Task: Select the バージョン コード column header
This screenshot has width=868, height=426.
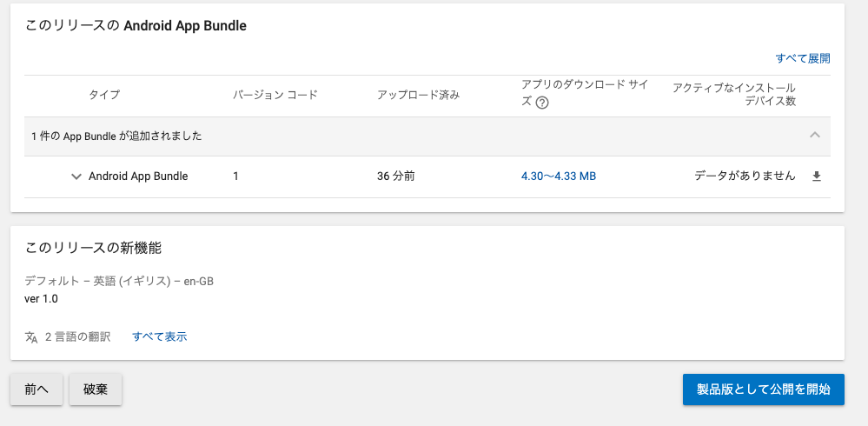Action: [x=275, y=95]
